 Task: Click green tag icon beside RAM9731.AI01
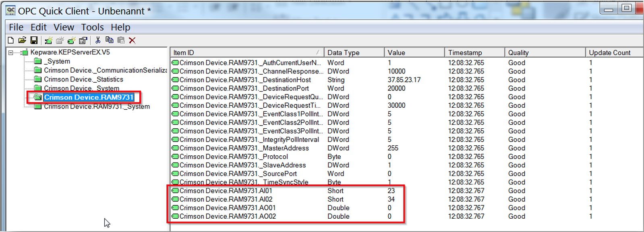click(175, 191)
